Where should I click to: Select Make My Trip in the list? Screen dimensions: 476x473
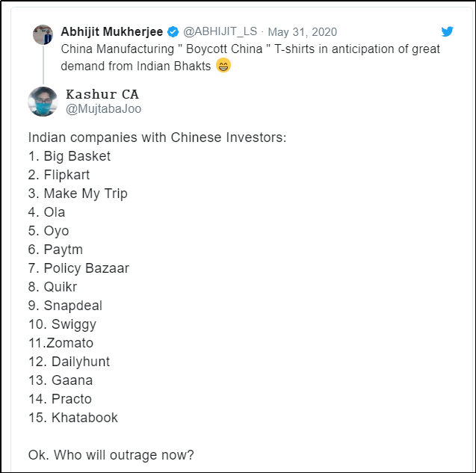pos(78,194)
